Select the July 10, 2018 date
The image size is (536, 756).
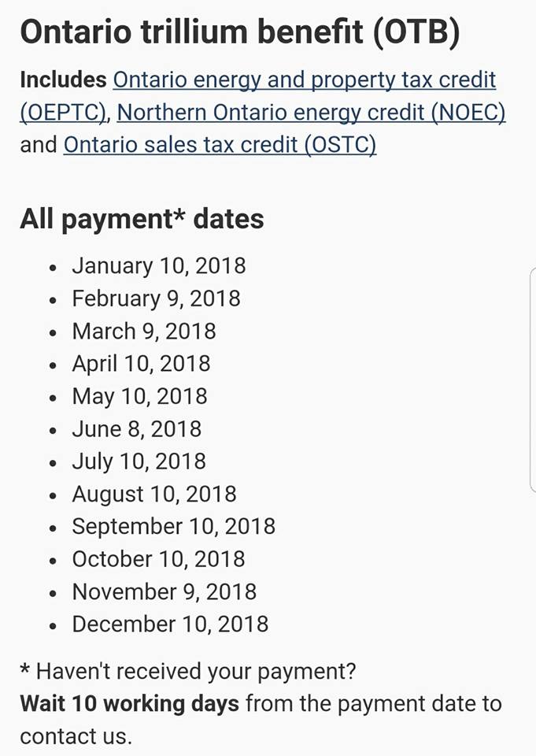point(139,461)
